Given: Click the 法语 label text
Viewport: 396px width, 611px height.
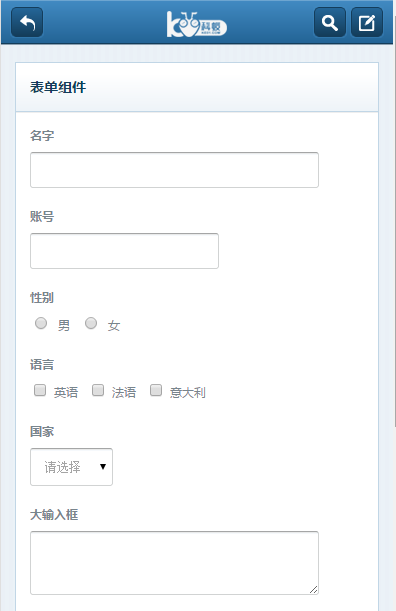Looking at the screenshot, I should tap(124, 392).
